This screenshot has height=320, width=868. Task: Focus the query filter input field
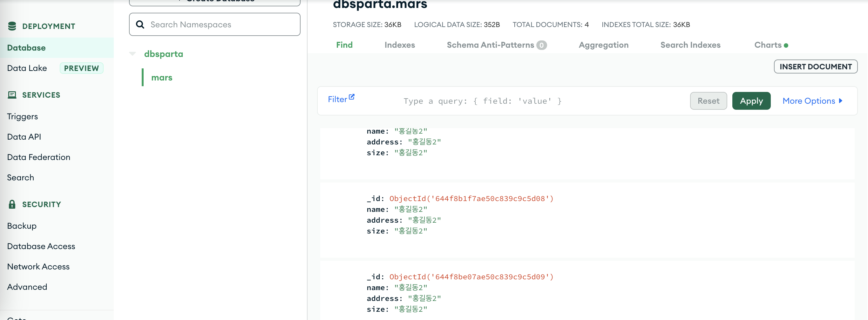click(x=543, y=101)
